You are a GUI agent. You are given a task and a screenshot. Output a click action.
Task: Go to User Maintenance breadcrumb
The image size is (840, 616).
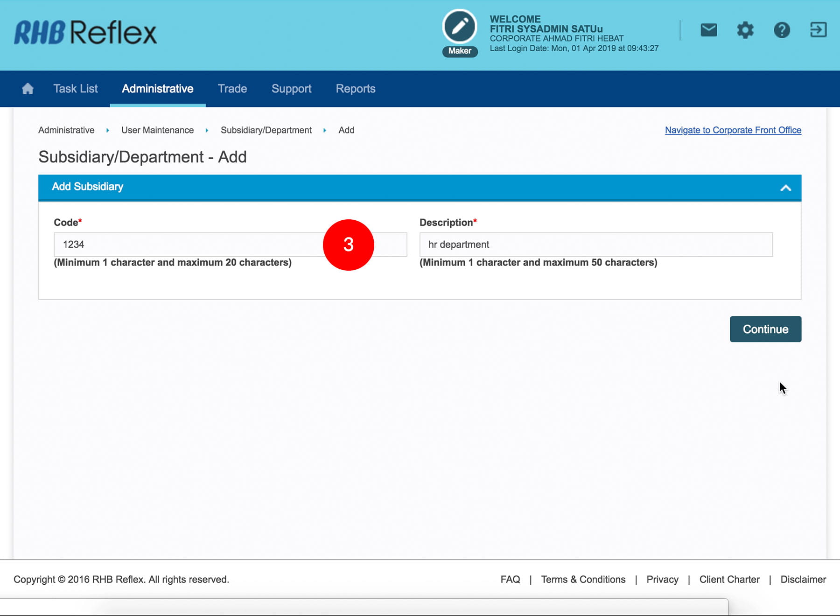pos(157,130)
